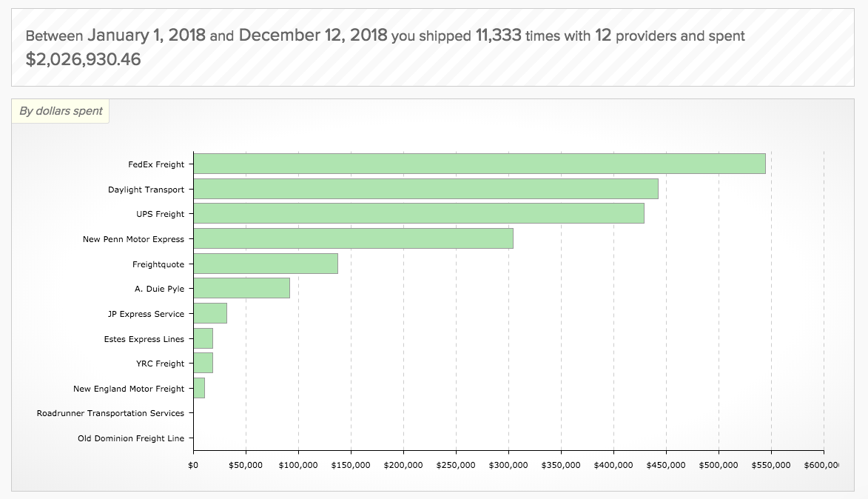This screenshot has height=499, width=868.
Task: Click the 'January 1, 2018' start date
Action: [146, 36]
